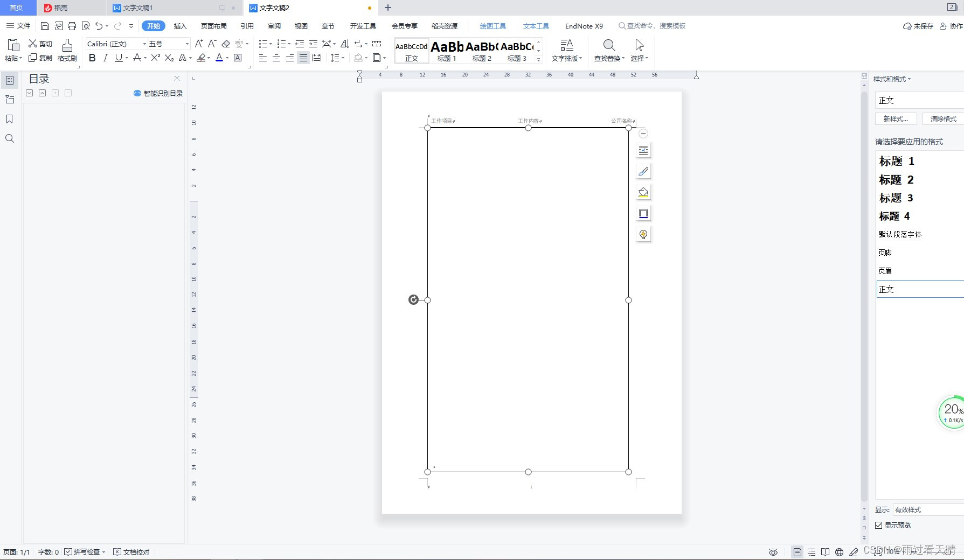The image size is (964, 560).
Task: Open the font name dropdown (Calibri)
Action: [144, 44]
